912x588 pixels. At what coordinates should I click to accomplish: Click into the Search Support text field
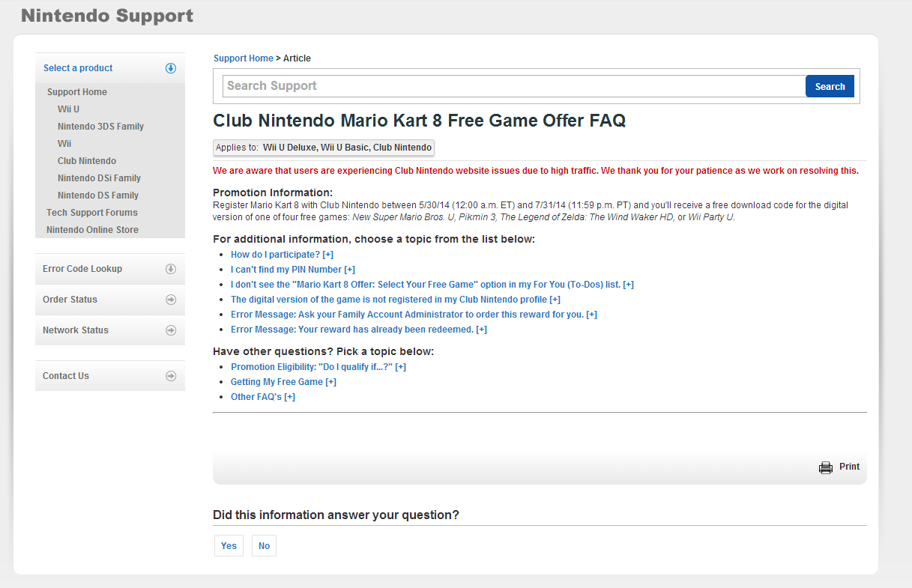click(x=514, y=86)
